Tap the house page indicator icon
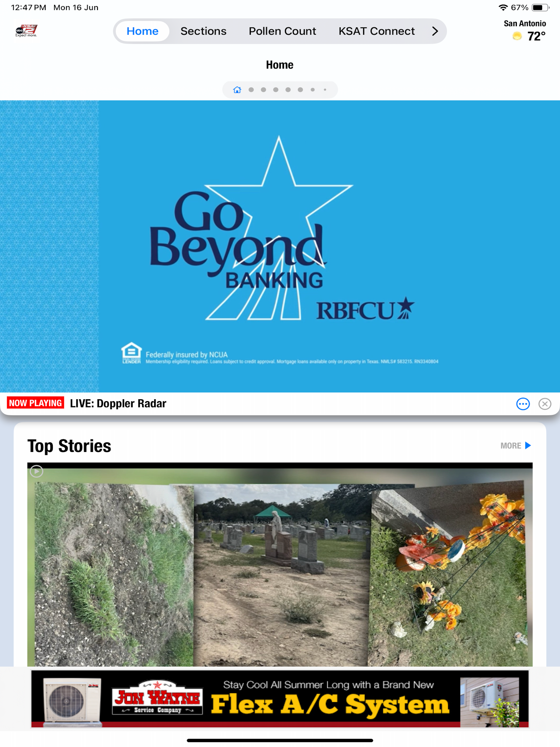 [237, 90]
